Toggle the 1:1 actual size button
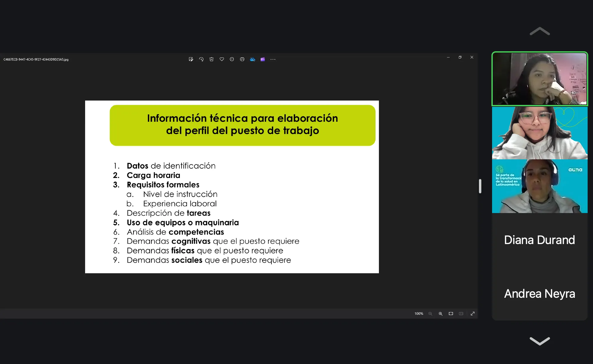Image resolution: width=593 pixels, height=364 pixels. pos(461,314)
